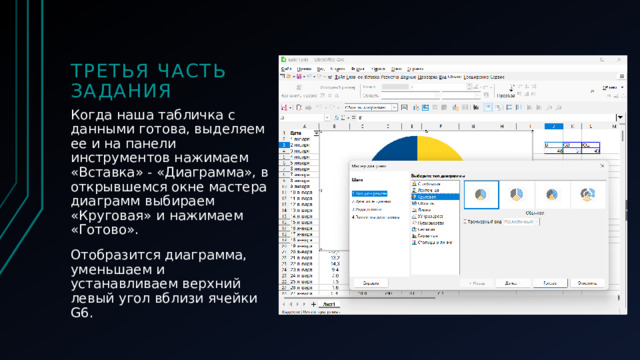Select the Круговая chart type in the list
This screenshot has width=640, height=360.
click(x=435, y=197)
